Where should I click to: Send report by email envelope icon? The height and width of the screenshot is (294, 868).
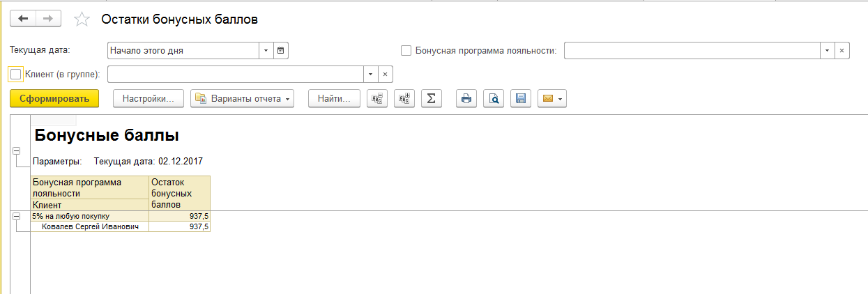pyautogui.click(x=551, y=99)
